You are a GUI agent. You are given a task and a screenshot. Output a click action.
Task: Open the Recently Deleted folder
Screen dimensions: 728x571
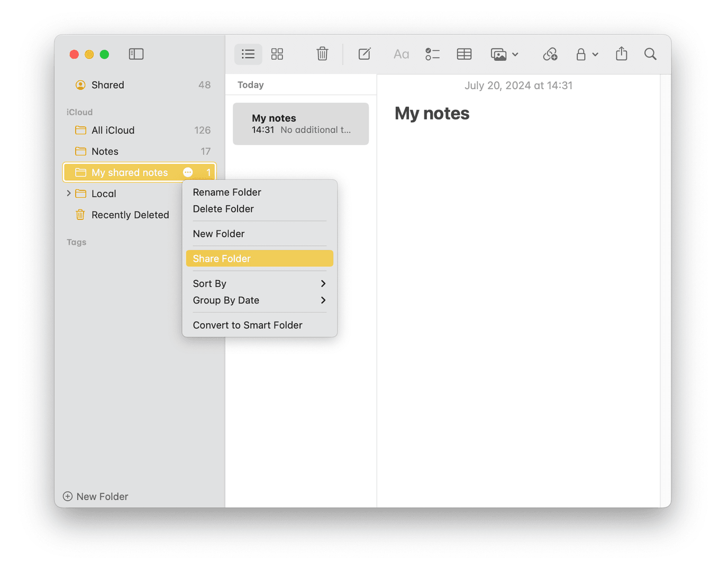click(x=130, y=215)
